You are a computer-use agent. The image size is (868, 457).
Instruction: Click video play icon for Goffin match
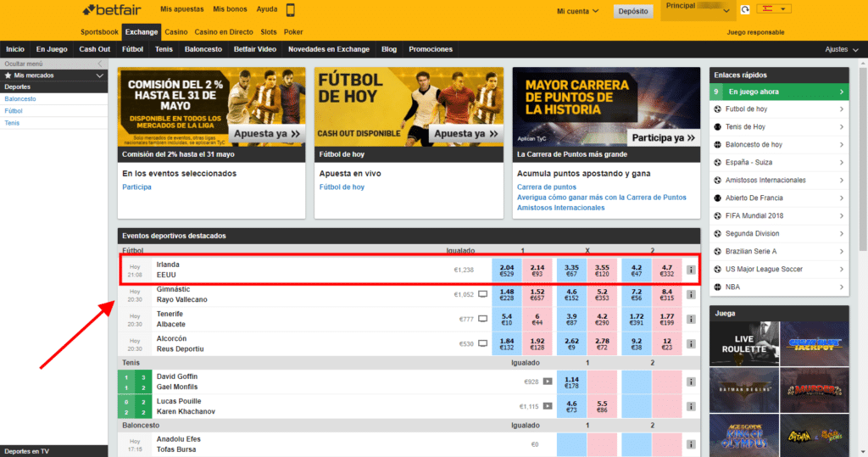point(548,381)
